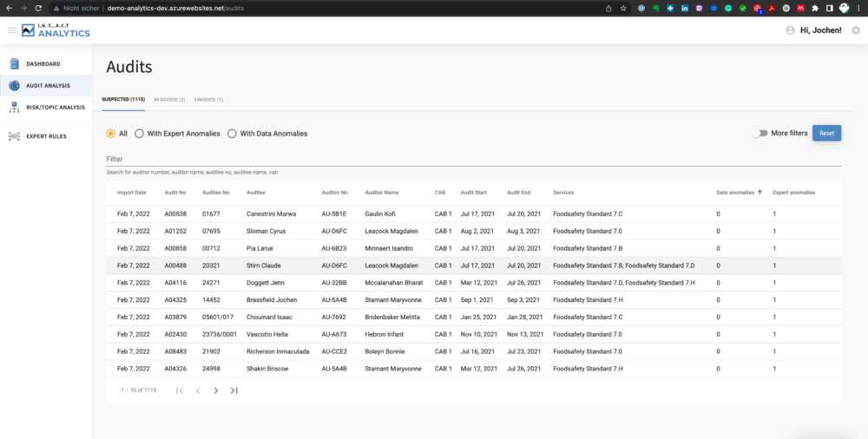Click the user profile avatar icon
Screen dimensions: 868x439
pos(790,30)
